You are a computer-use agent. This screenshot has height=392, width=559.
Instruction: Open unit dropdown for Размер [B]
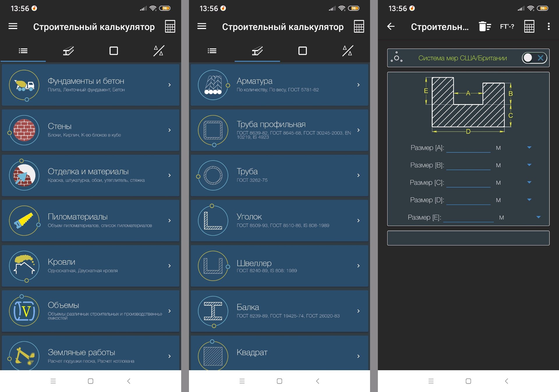tap(529, 165)
